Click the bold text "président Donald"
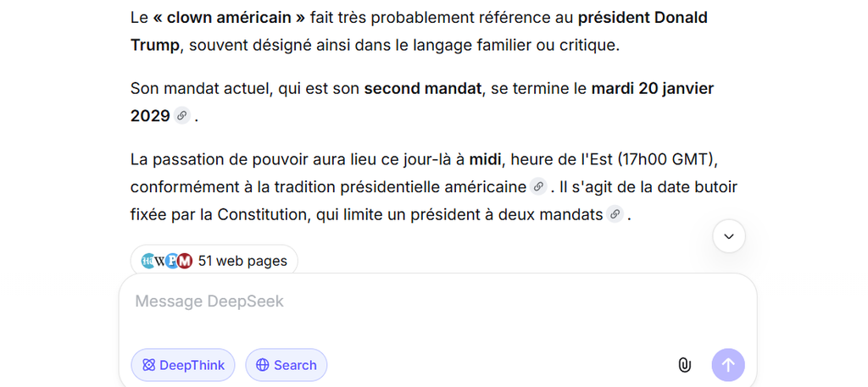This screenshot has height=387, width=868. (x=643, y=18)
